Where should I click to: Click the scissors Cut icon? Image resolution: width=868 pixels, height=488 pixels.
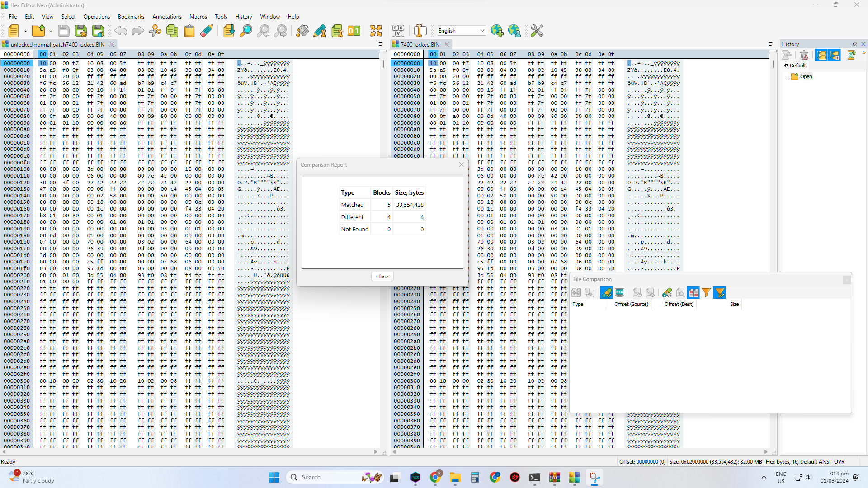pyautogui.click(x=155, y=31)
